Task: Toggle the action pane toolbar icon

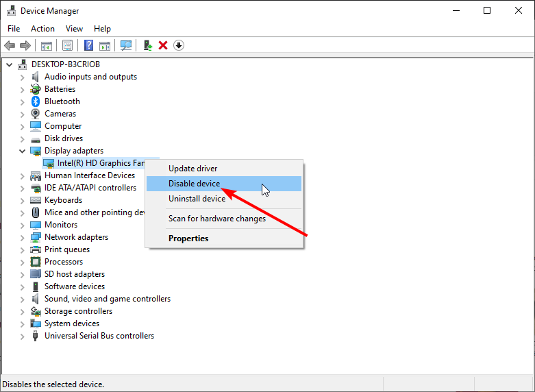Action: pos(105,45)
